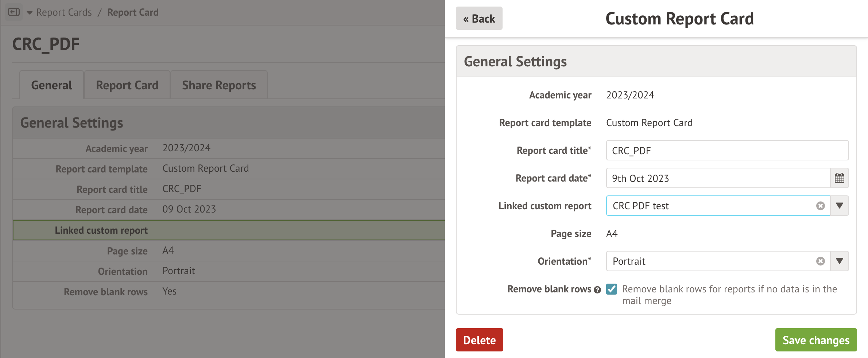Switch to the General tab
The width and height of the screenshot is (868, 358).
coord(51,85)
